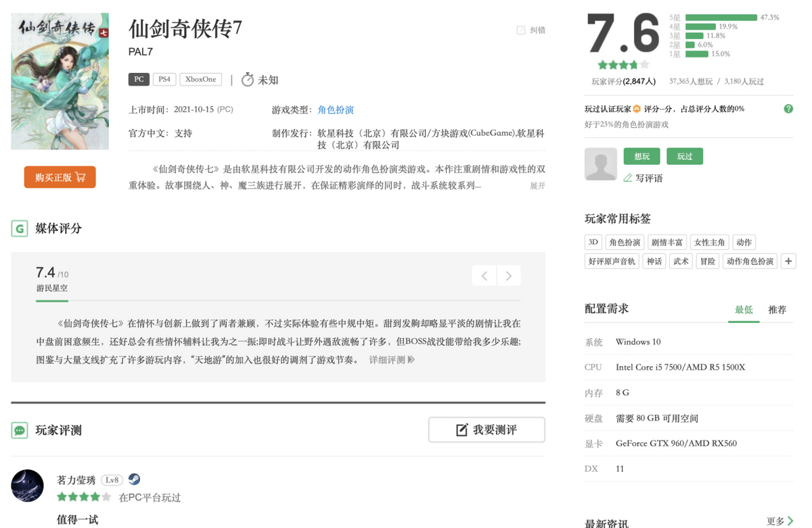Click the reviewer's round avatar image

point(27,485)
